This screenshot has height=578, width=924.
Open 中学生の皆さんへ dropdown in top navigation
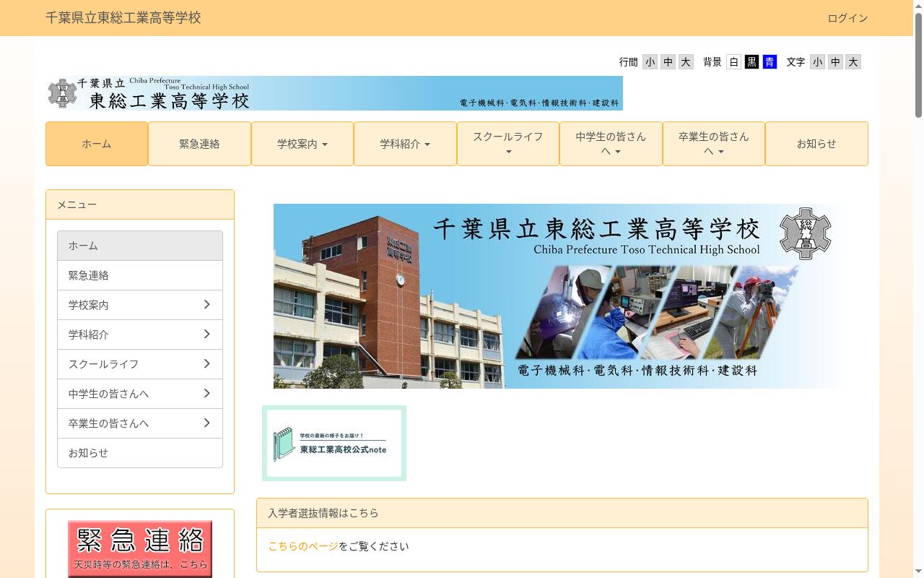[611, 144]
